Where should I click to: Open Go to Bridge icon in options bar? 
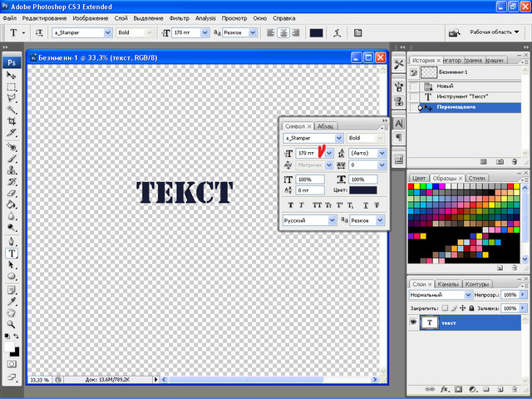(455, 32)
